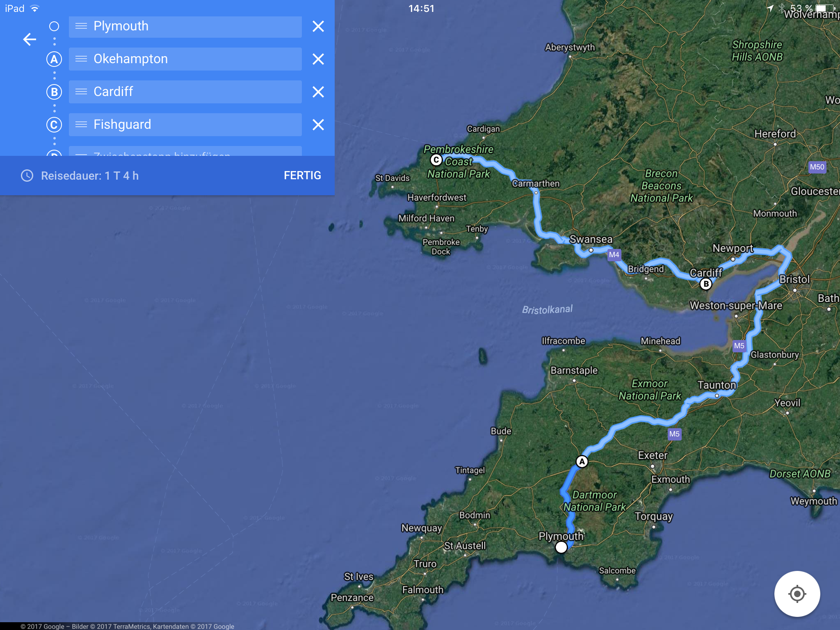Tap FERTIG to finish route
This screenshot has height=630, width=840.
(302, 176)
